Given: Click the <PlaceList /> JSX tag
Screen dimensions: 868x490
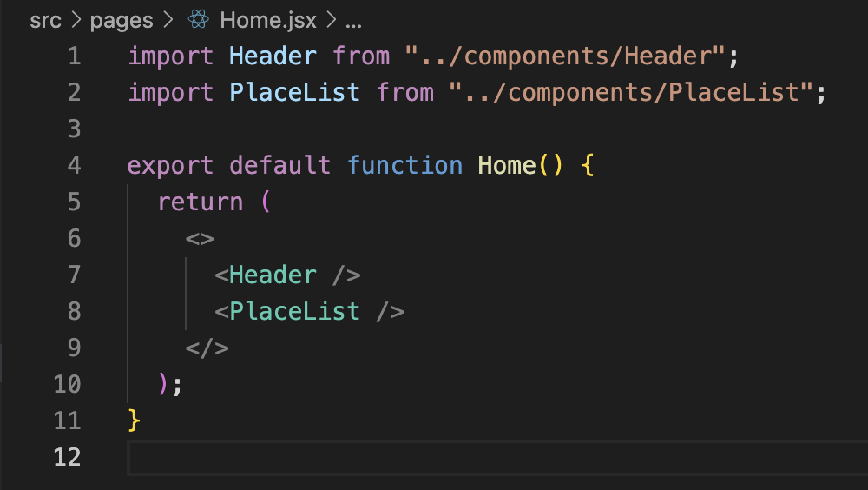Looking at the screenshot, I should pos(310,312).
